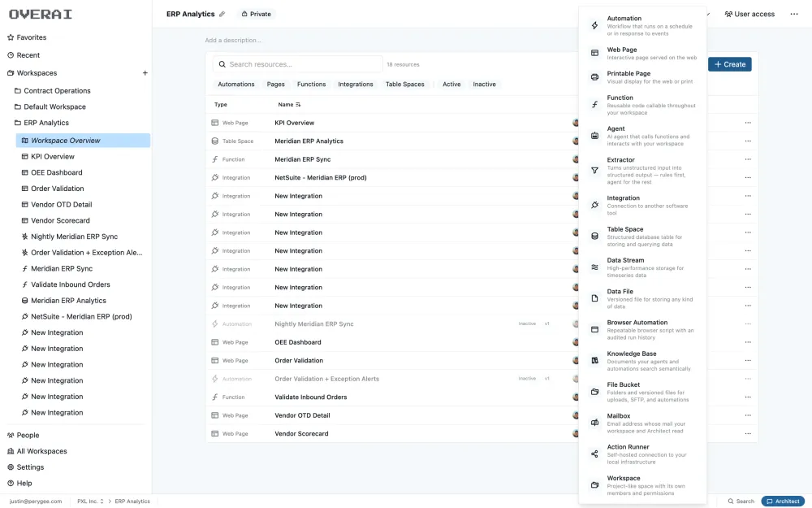Choose Data Stream from the create menu
Screen dimensions: 812x508
[x=642, y=267]
